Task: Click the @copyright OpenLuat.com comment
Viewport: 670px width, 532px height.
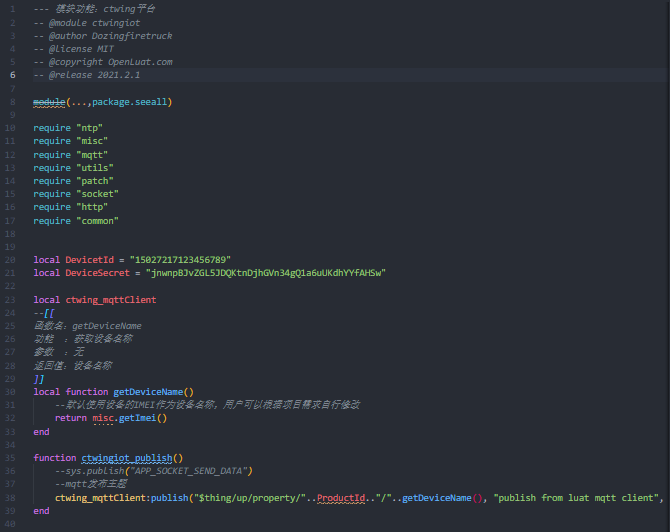Action: click(103, 62)
